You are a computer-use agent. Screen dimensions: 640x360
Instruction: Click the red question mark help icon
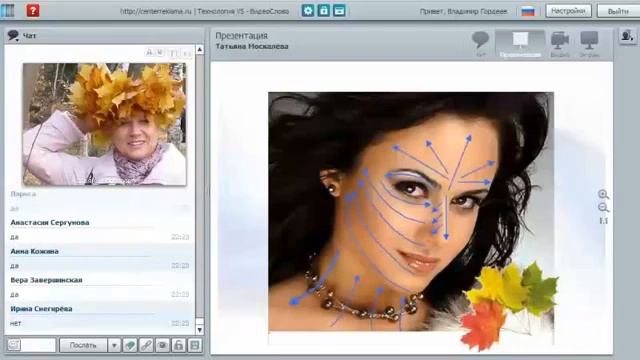[33, 10]
